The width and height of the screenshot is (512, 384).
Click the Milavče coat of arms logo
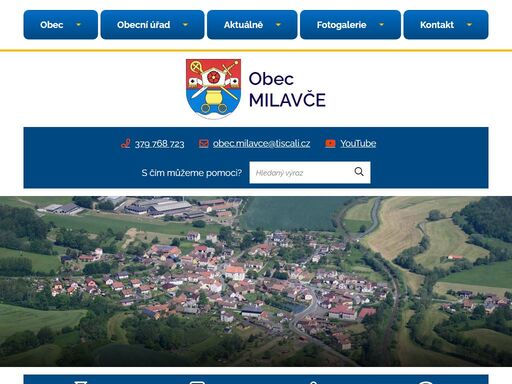click(213, 89)
